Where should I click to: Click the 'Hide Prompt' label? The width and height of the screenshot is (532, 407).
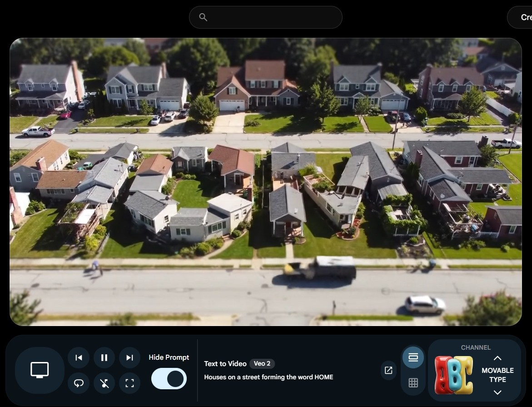pos(169,357)
